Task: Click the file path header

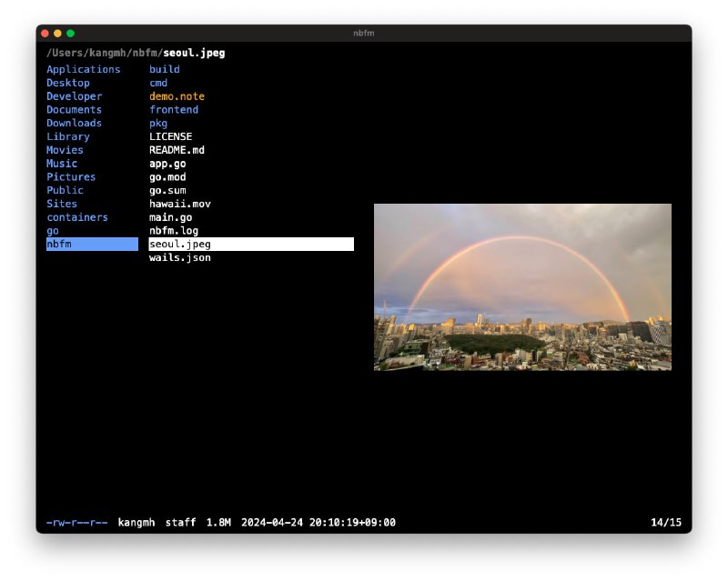Action: [x=136, y=53]
